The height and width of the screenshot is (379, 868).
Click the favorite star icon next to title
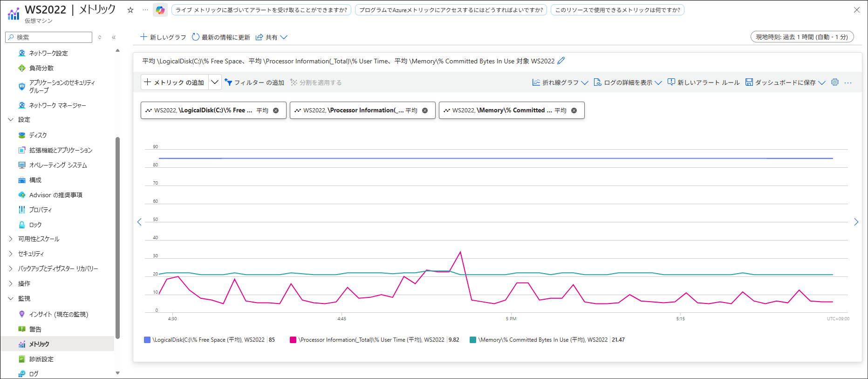[130, 10]
